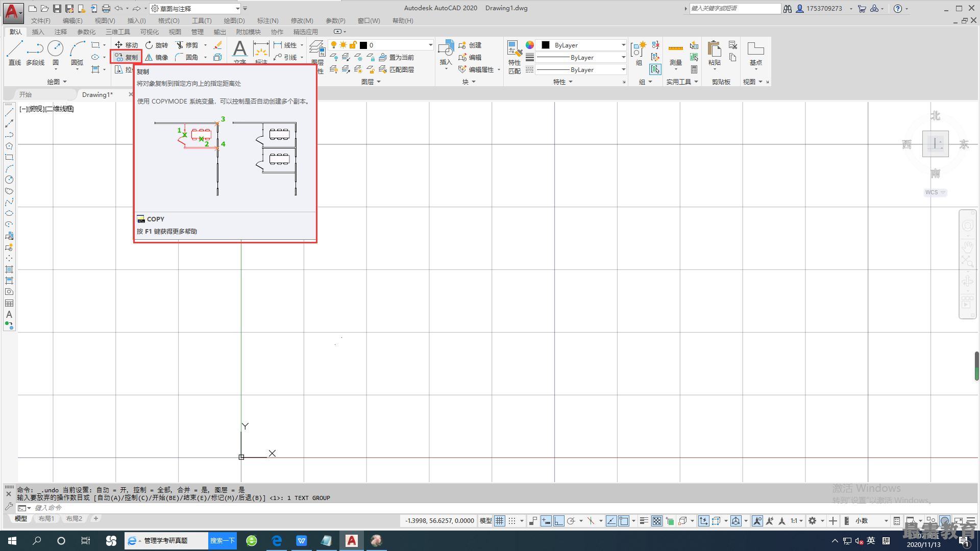The width and height of the screenshot is (980, 551).
Task: Switch to the 布局1 layout tab
Action: click(46, 519)
